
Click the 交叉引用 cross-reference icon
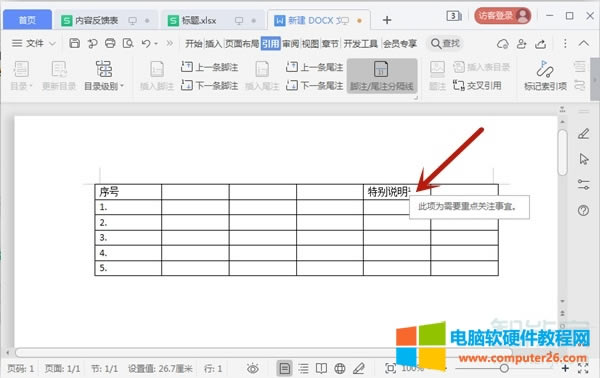(x=477, y=85)
